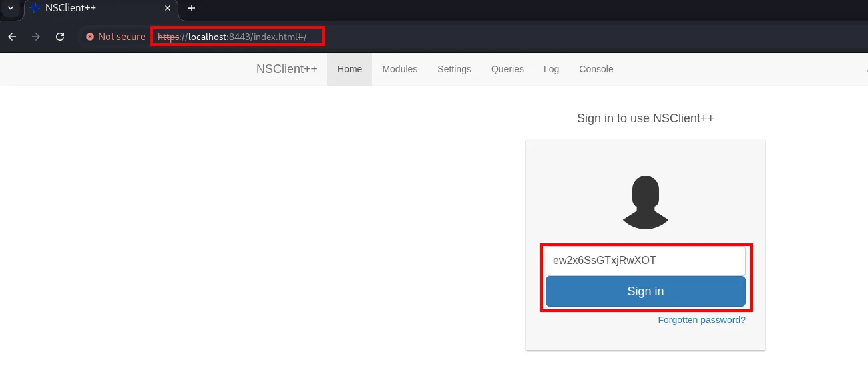Open the tab search dropdown arrow

(11, 9)
